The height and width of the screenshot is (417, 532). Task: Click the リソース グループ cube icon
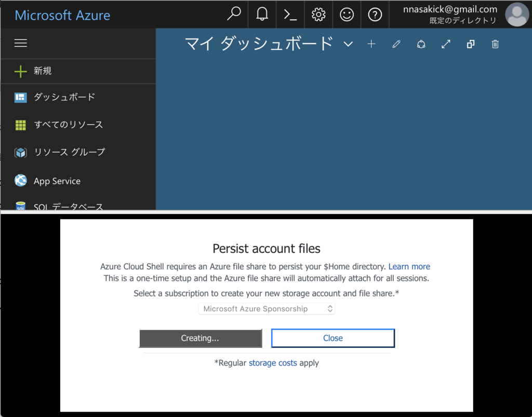point(21,153)
